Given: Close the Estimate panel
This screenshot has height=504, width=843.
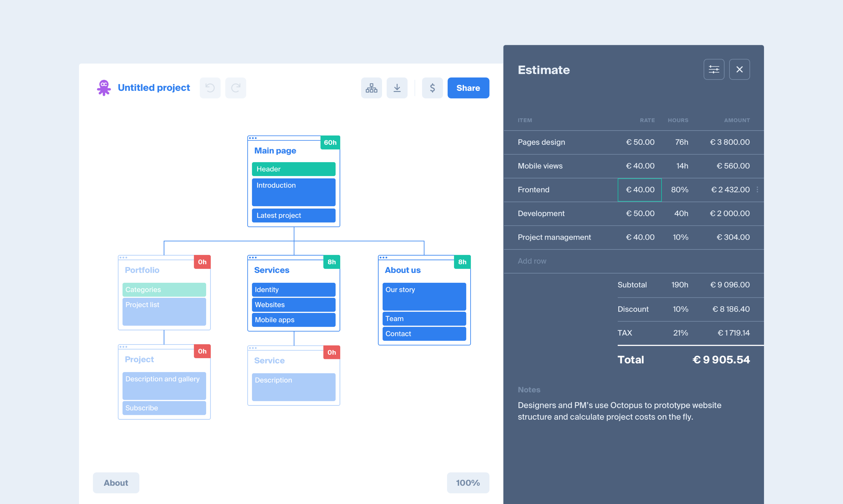Looking at the screenshot, I should (x=739, y=70).
